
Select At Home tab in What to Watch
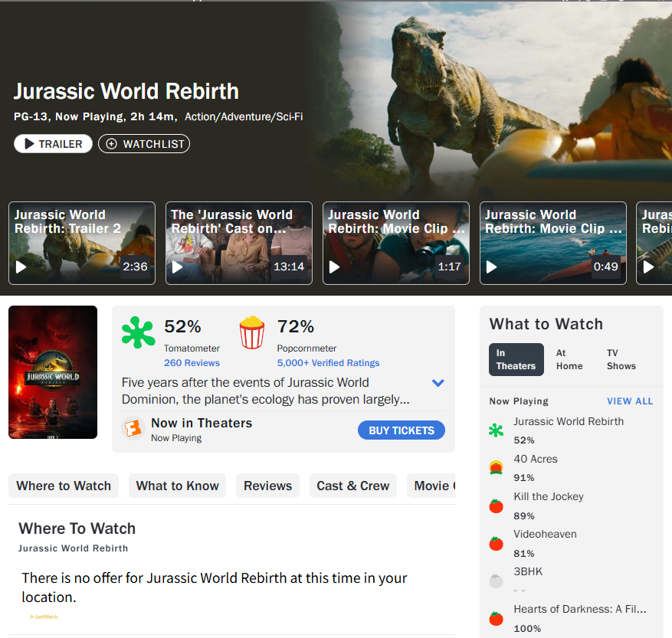click(569, 359)
